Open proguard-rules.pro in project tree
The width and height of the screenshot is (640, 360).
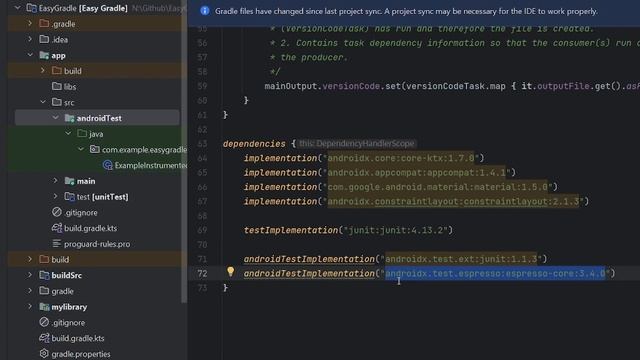[97, 244]
